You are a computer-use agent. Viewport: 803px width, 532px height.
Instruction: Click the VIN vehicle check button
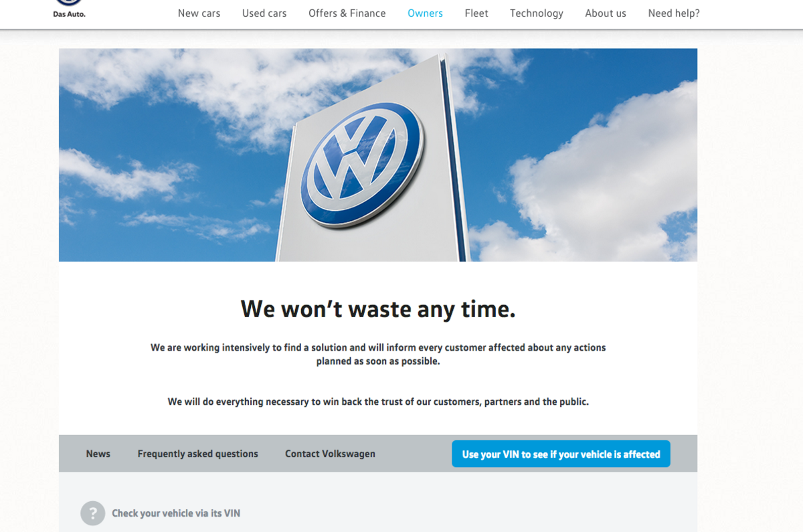(x=561, y=454)
